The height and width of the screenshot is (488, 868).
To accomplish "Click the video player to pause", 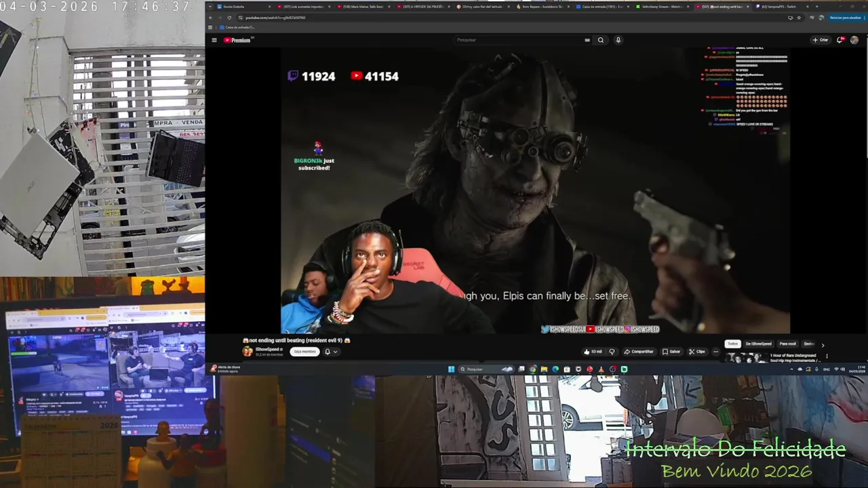I will click(x=536, y=190).
